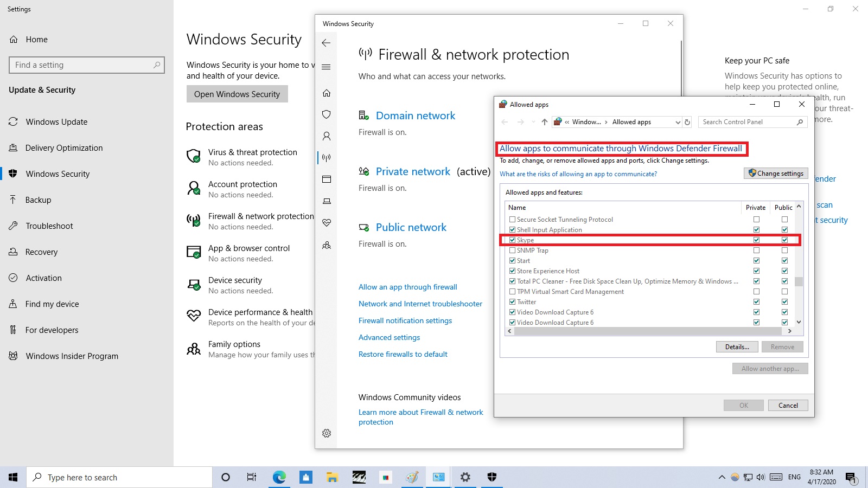Click Device security area icon
868x488 pixels.
click(194, 285)
